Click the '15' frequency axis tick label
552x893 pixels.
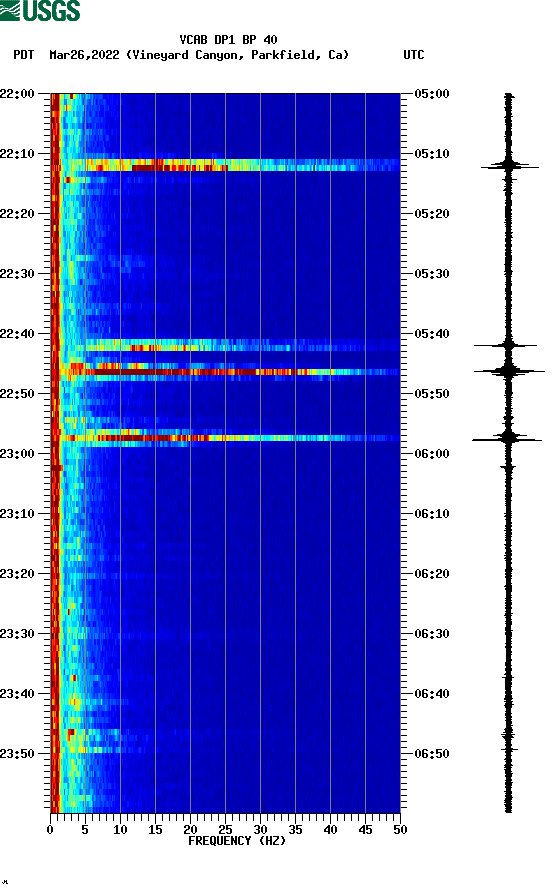tap(155, 830)
